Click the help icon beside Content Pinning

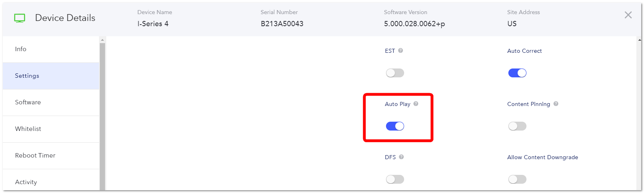[x=556, y=104]
